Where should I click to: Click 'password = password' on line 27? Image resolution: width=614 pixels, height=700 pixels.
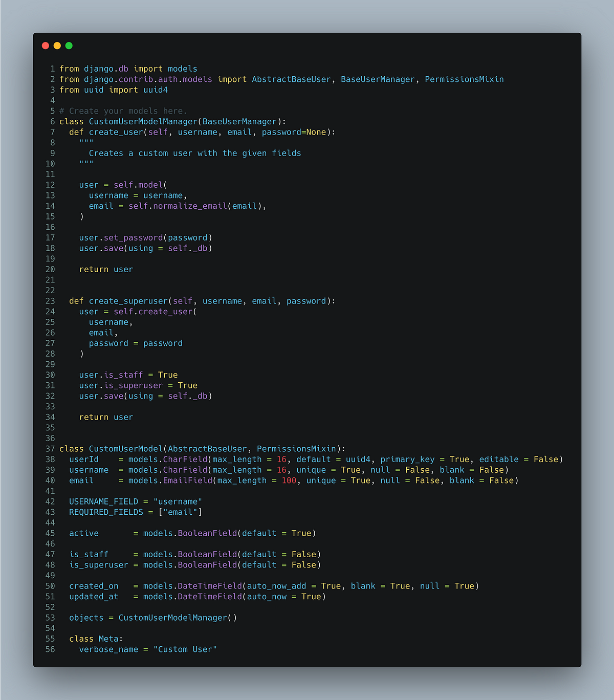(x=136, y=343)
